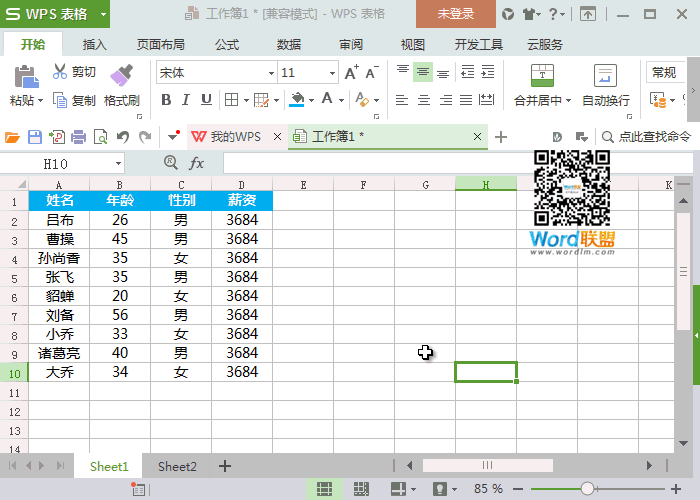The height and width of the screenshot is (500, 700).
Task: Click the print icon
Action: [79, 137]
